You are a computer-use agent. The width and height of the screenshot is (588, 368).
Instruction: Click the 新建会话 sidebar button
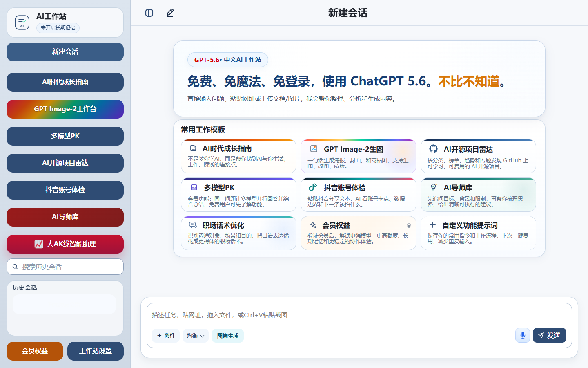(65, 52)
